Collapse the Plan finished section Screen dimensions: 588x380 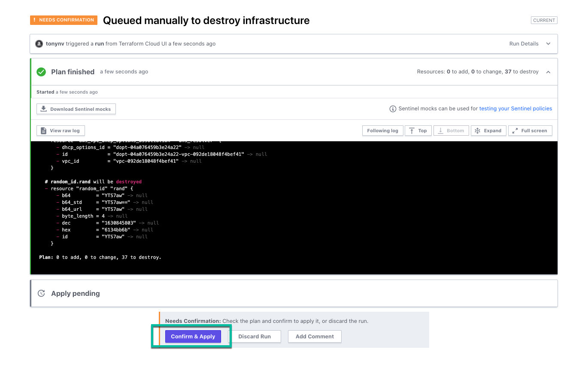[548, 72]
